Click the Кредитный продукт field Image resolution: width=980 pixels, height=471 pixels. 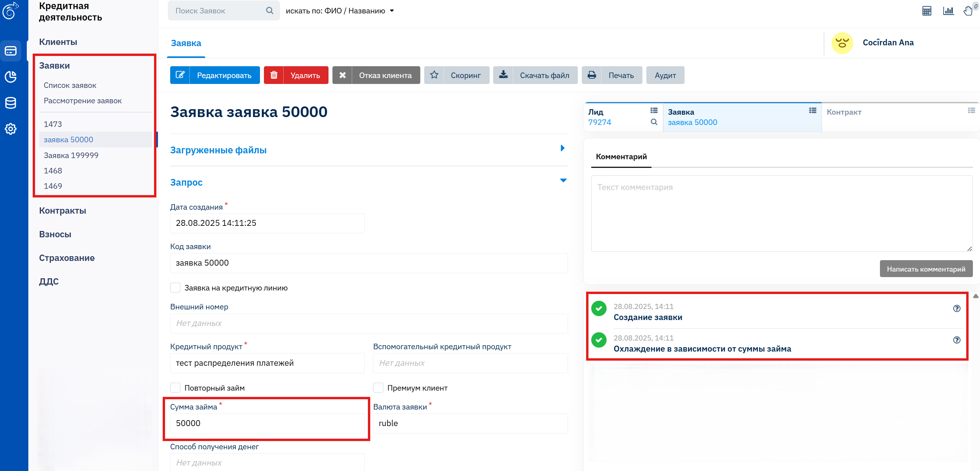(267, 363)
